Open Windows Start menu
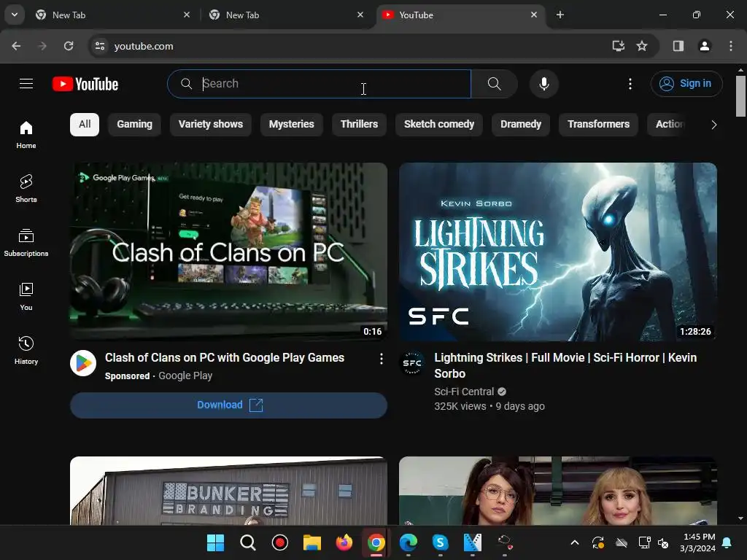 click(x=215, y=542)
